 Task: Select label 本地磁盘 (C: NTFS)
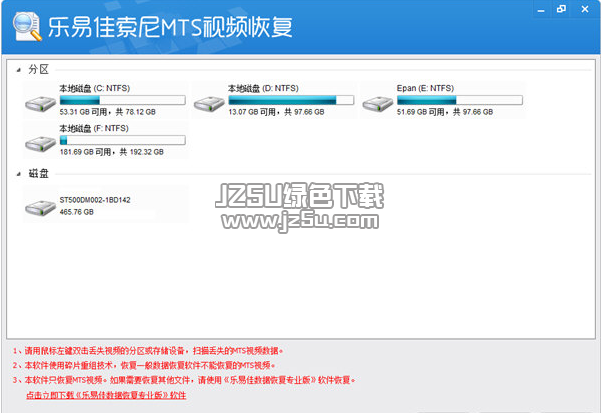(95, 88)
